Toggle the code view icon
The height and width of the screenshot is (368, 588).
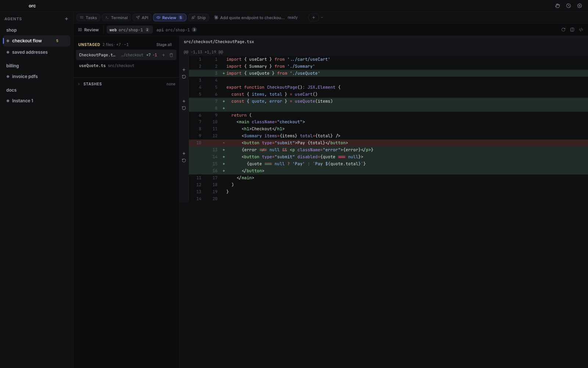pos(581,30)
